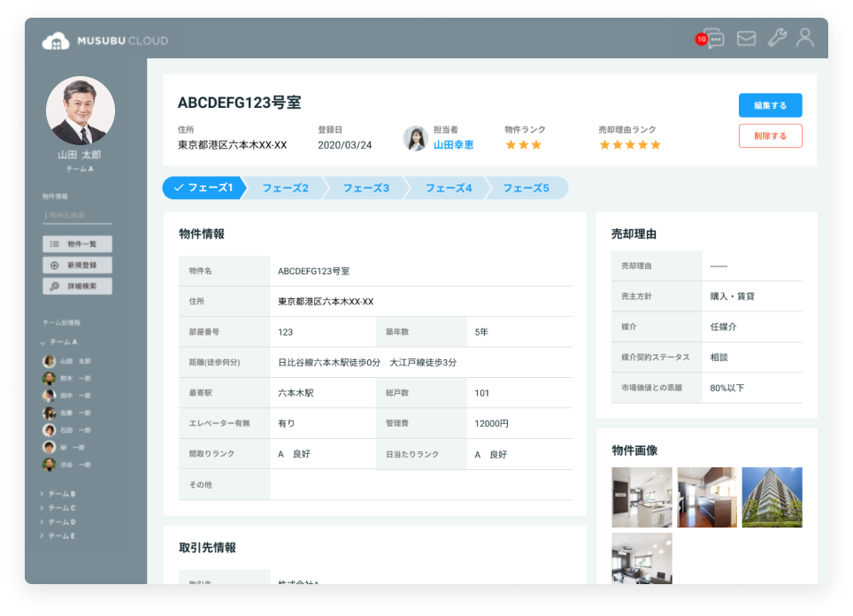Screen dimensions: 853x616
Task: Switch to the フェーズ5 step
Action: click(x=526, y=189)
